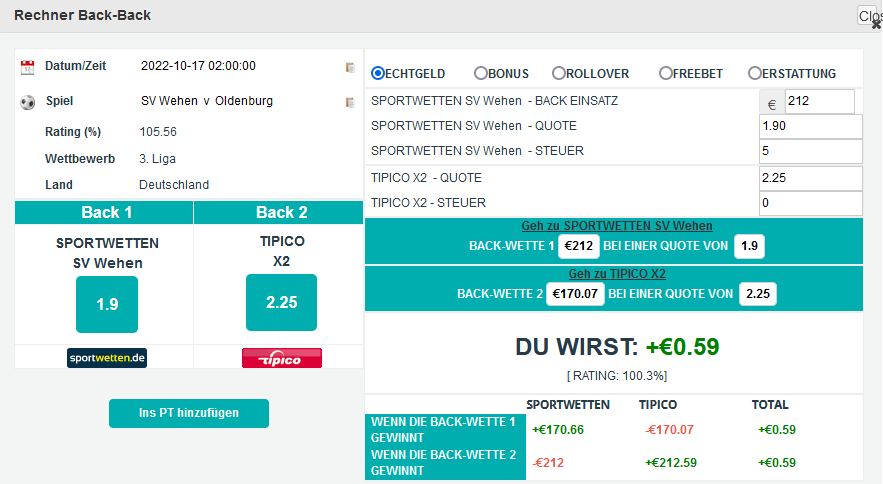Screen dimensions: 883x484
Task: Click the Back 1 column header
Action: coord(104,212)
